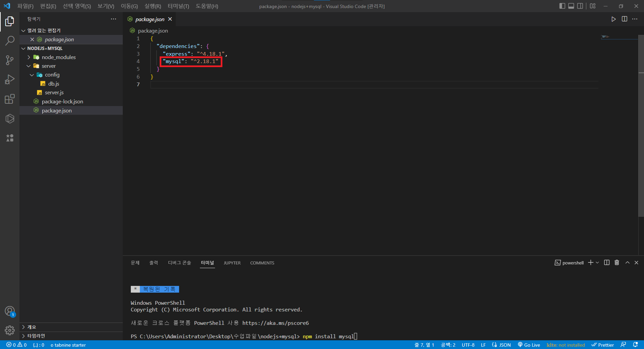The image size is (644, 349).
Task: Click Go Live in status bar
Action: [x=529, y=345]
